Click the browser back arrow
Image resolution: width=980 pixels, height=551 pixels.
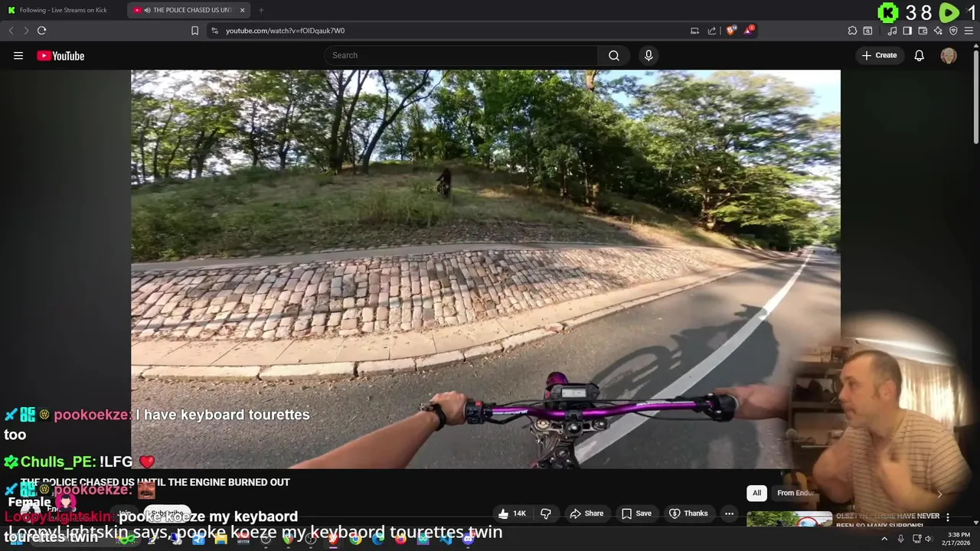[11, 31]
